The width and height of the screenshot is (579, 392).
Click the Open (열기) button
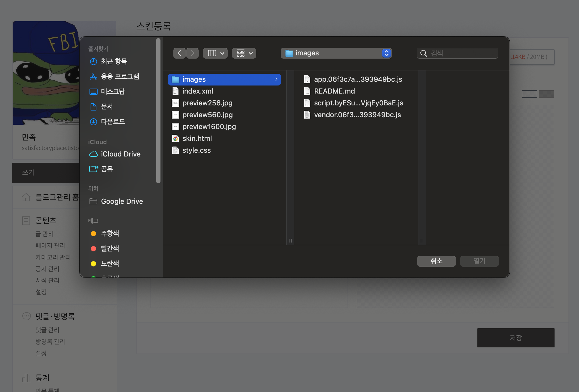pyautogui.click(x=479, y=261)
